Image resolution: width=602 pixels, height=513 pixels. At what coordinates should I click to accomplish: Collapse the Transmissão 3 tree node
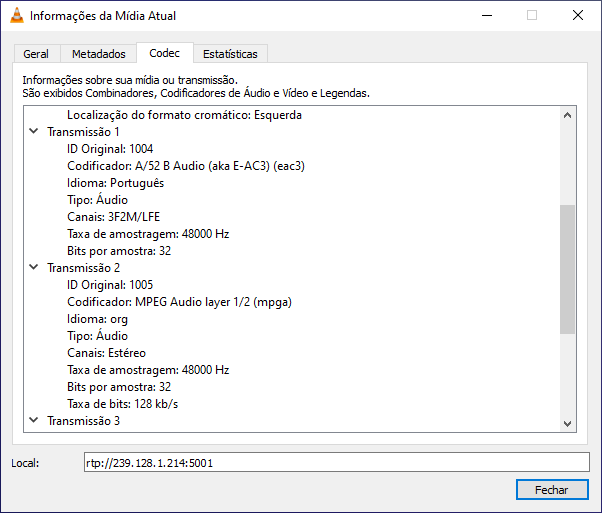coord(34,420)
